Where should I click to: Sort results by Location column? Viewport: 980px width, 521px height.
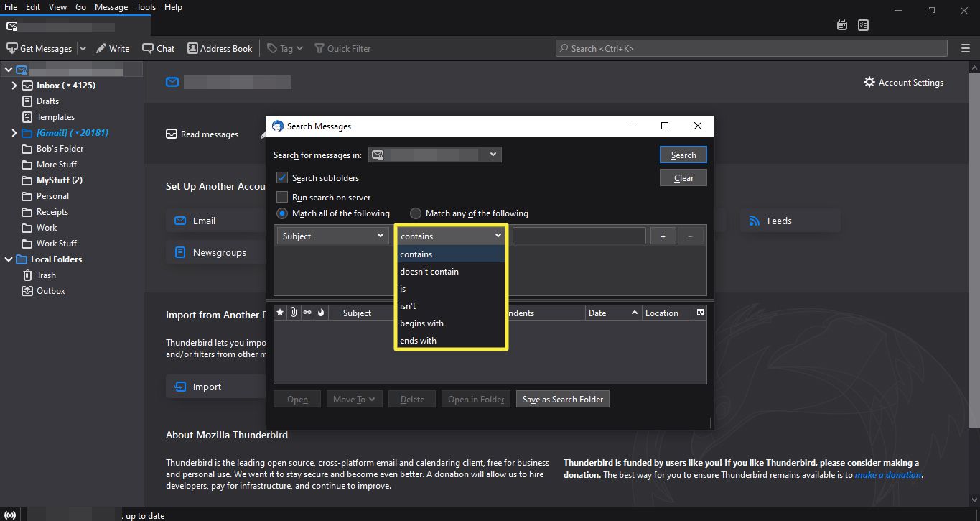pyautogui.click(x=668, y=313)
